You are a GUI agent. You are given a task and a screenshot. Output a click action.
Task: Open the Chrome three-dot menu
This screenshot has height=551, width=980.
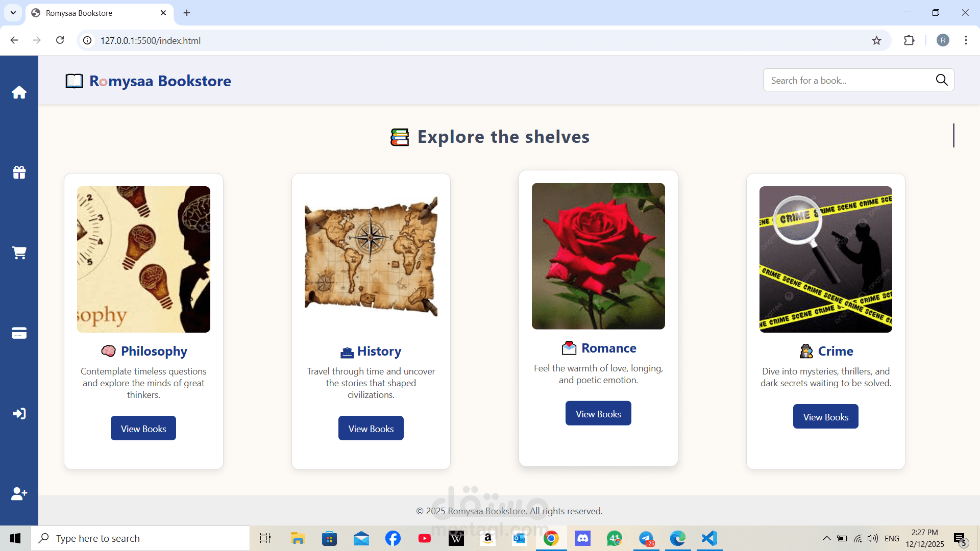pyautogui.click(x=966, y=40)
